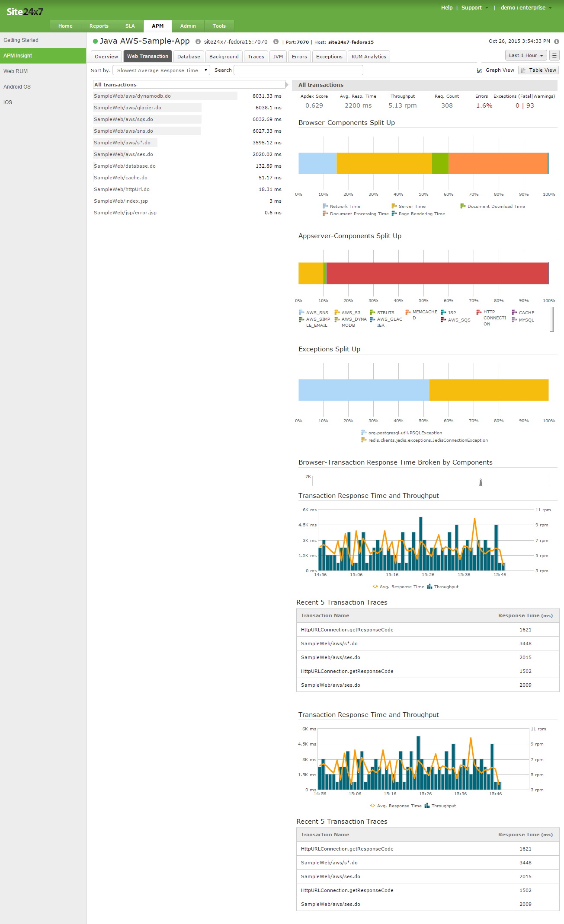The width and height of the screenshot is (564, 924).
Task: Click the Throughput legend bar icon
Action: pos(429,586)
